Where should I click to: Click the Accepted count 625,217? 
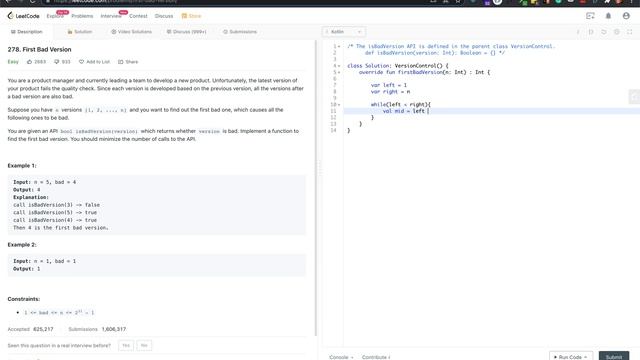point(43,329)
